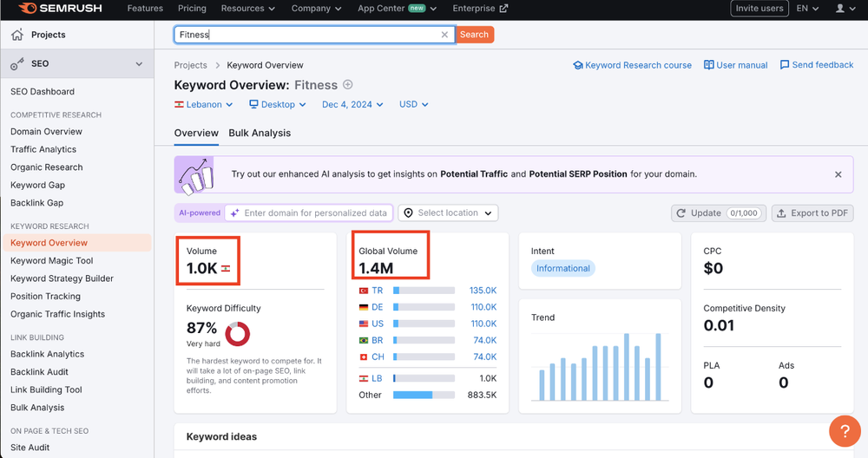Open Organic Traffic Insights in sidebar
Screen dimensions: 868x458
57,314
